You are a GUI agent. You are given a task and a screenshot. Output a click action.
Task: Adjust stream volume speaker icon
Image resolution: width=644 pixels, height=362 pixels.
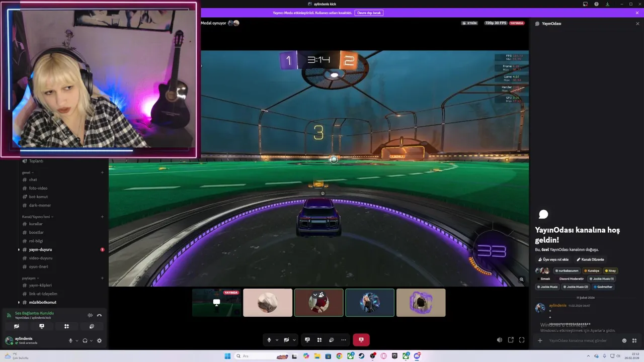[500, 340]
